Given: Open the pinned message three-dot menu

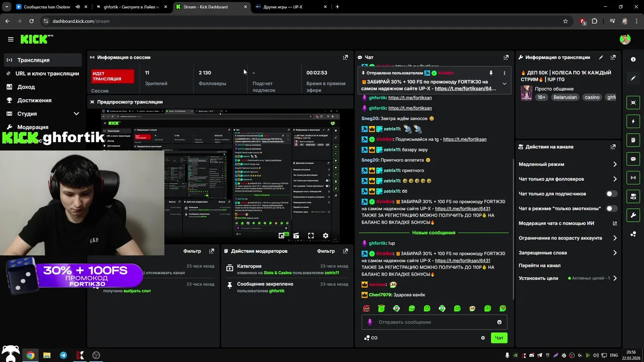Looking at the screenshot, I should click(504, 73).
